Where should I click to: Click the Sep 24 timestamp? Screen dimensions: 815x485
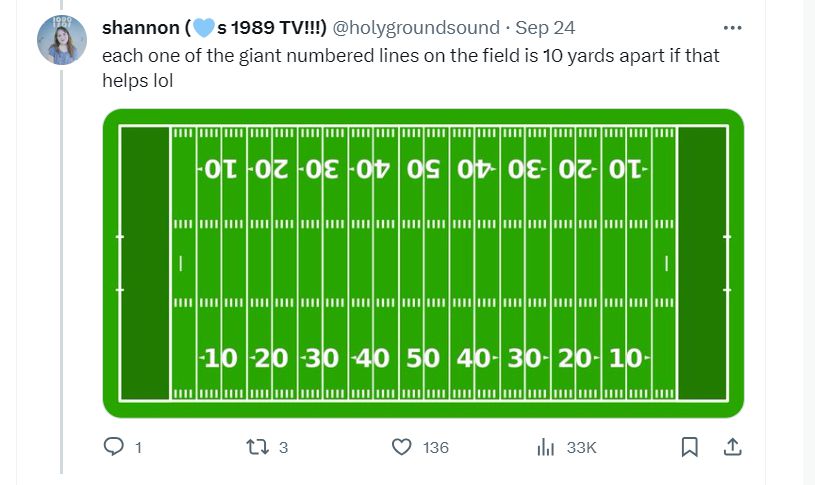pos(545,28)
